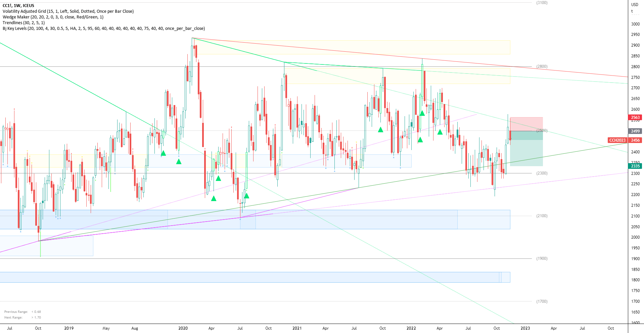Select the 2021 label on the time axis

pyautogui.click(x=297, y=328)
